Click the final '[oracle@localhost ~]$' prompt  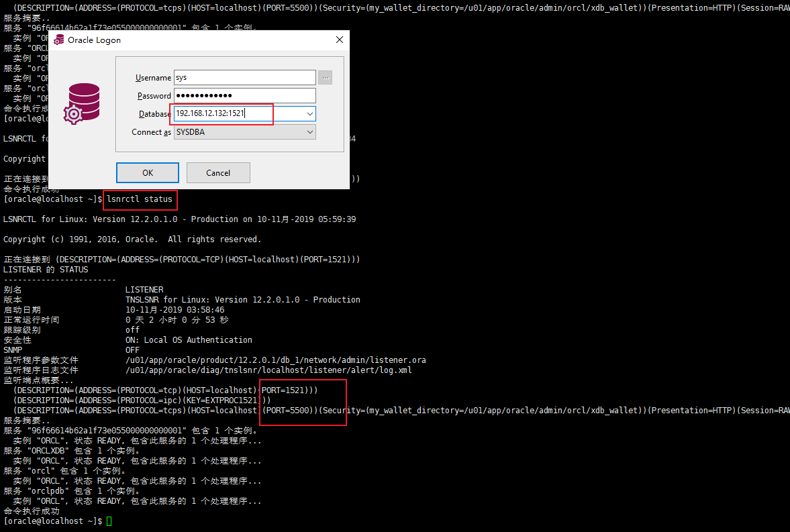point(52,521)
